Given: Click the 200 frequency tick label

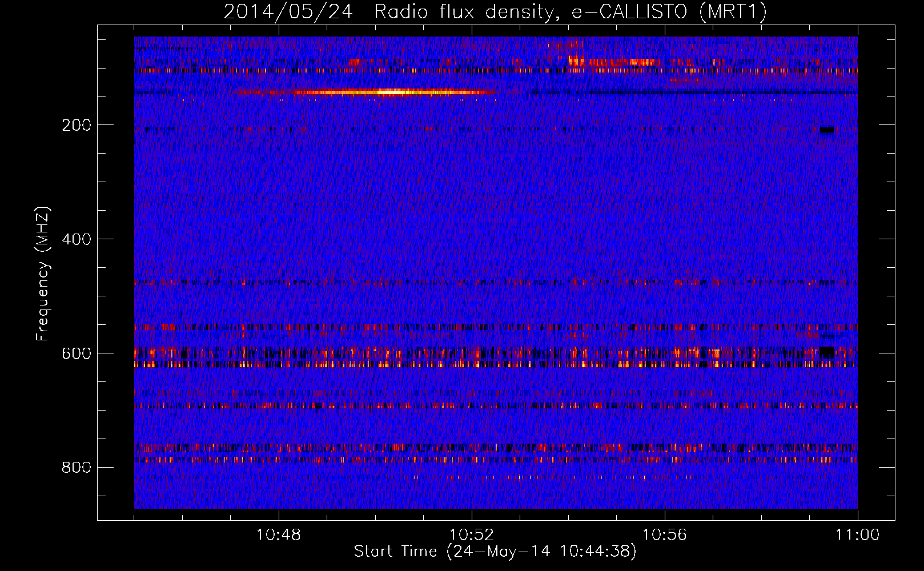Looking at the screenshot, I should click(x=77, y=125).
